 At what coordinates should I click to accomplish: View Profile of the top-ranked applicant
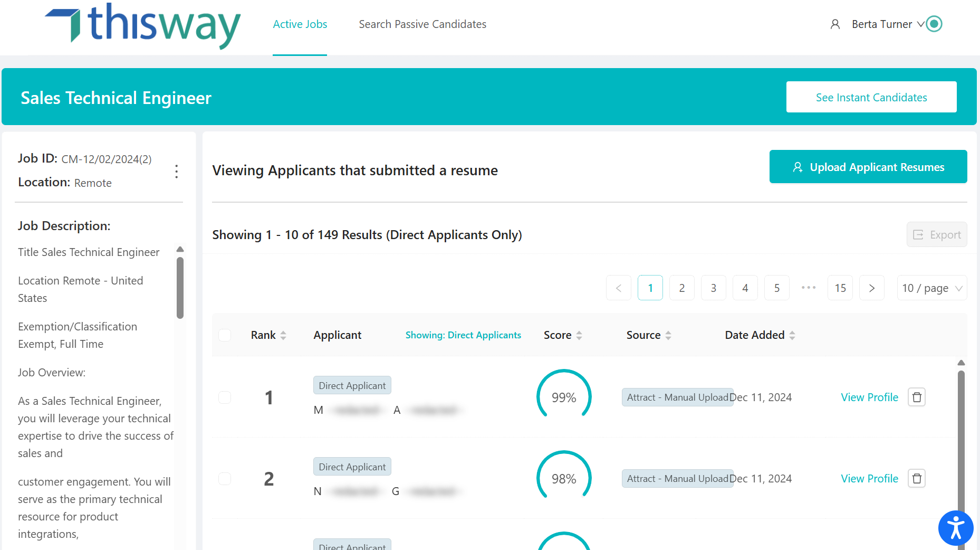tap(869, 397)
